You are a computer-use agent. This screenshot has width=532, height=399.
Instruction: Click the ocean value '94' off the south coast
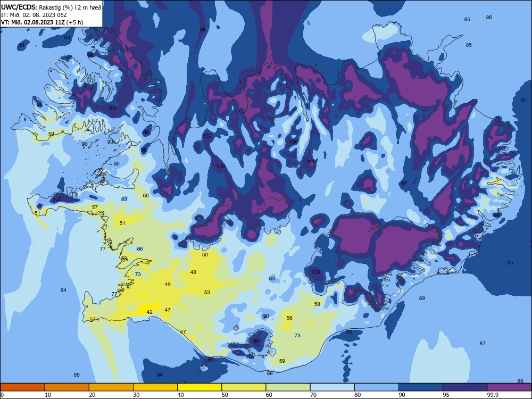160,375
